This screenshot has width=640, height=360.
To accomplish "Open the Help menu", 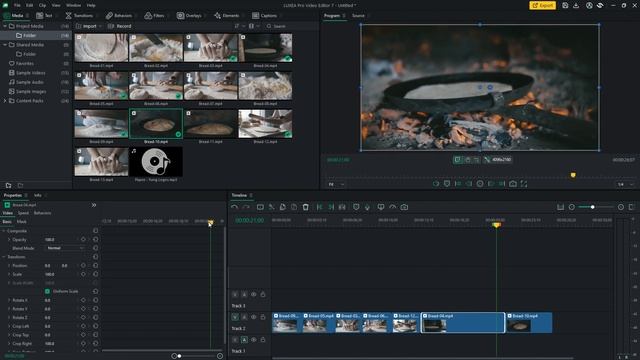I will point(91,5).
